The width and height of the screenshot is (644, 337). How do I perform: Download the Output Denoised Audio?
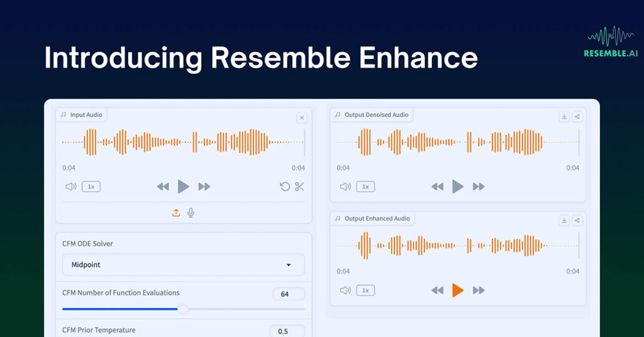point(564,116)
